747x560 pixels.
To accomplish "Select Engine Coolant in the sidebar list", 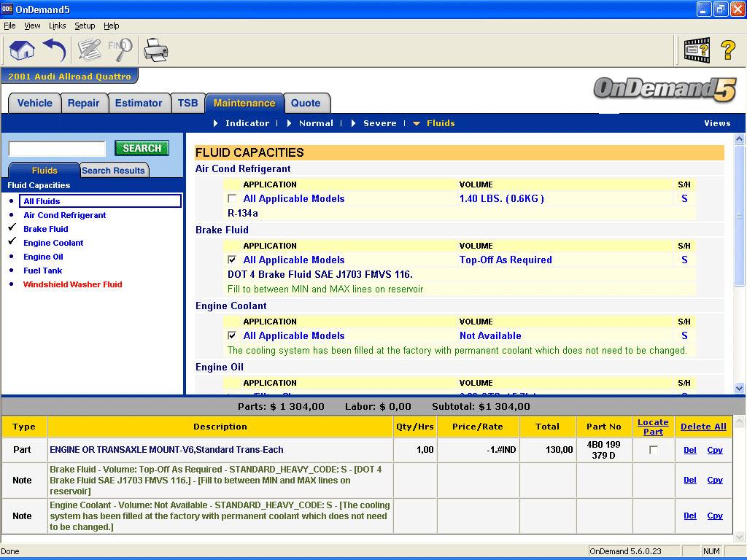I will point(53,243).
